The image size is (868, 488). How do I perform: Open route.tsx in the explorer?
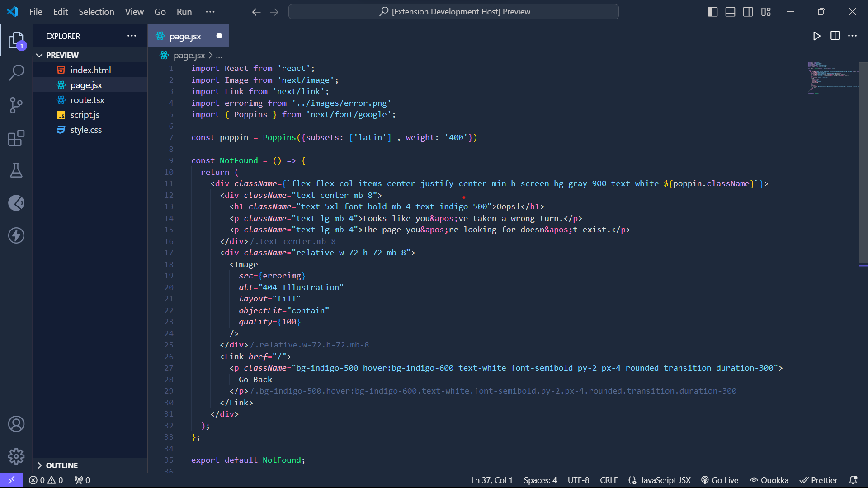[x=90, y=100]
